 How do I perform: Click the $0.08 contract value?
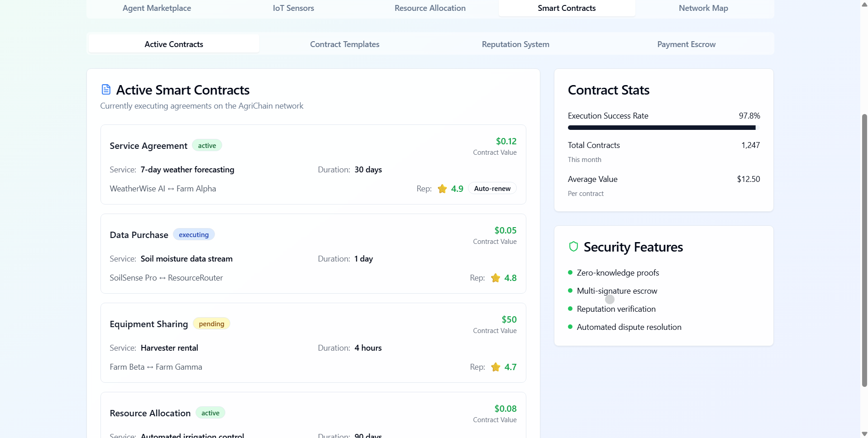[x=505, y=409]
